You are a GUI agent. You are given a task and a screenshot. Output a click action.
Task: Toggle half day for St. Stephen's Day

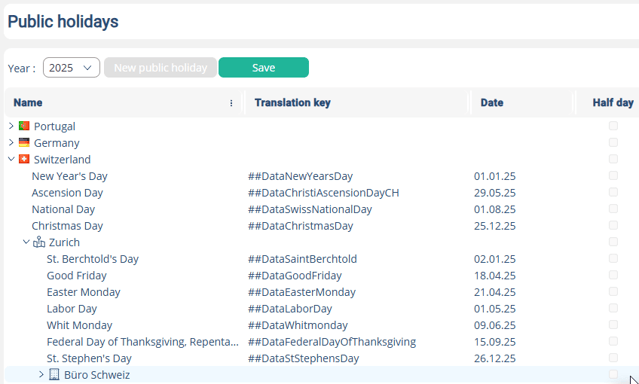tap(613, 358)
